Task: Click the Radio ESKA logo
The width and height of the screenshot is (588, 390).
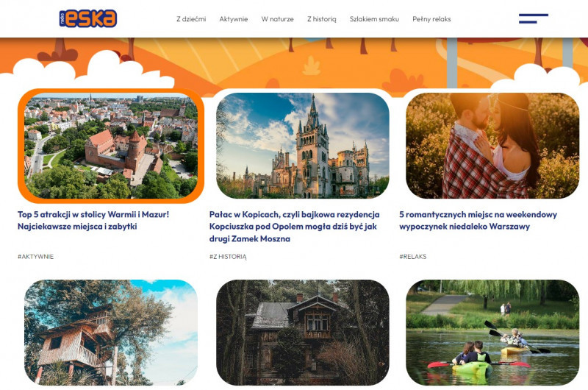Action: (x=87, y=18)
